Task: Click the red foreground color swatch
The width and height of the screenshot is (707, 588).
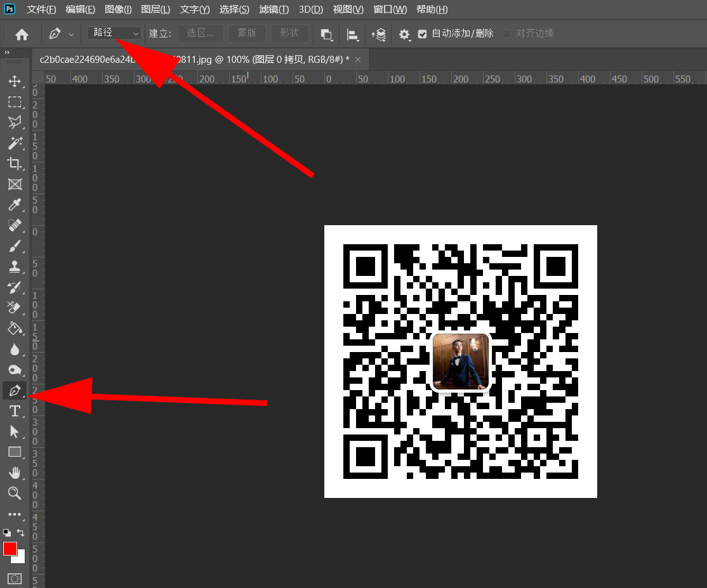Action: point(10,549)
